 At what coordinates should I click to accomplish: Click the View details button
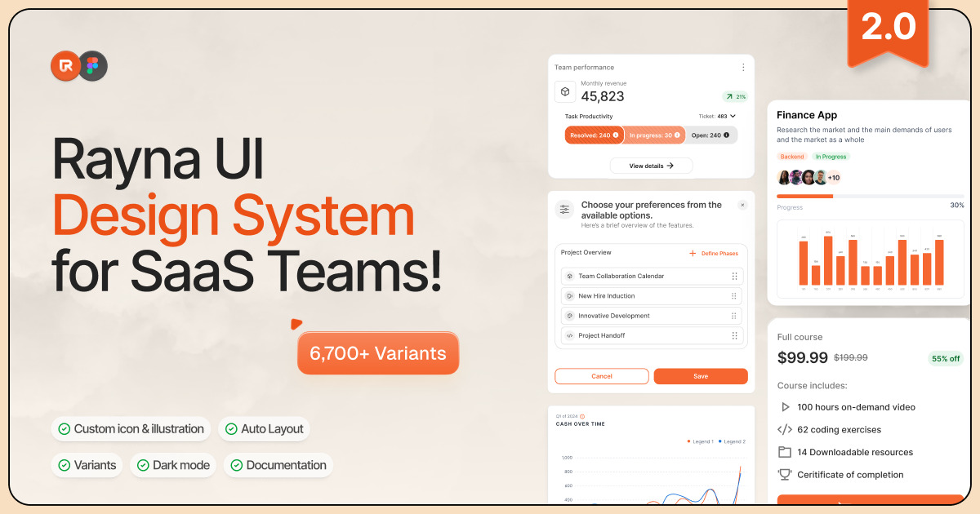coord(651,166)
